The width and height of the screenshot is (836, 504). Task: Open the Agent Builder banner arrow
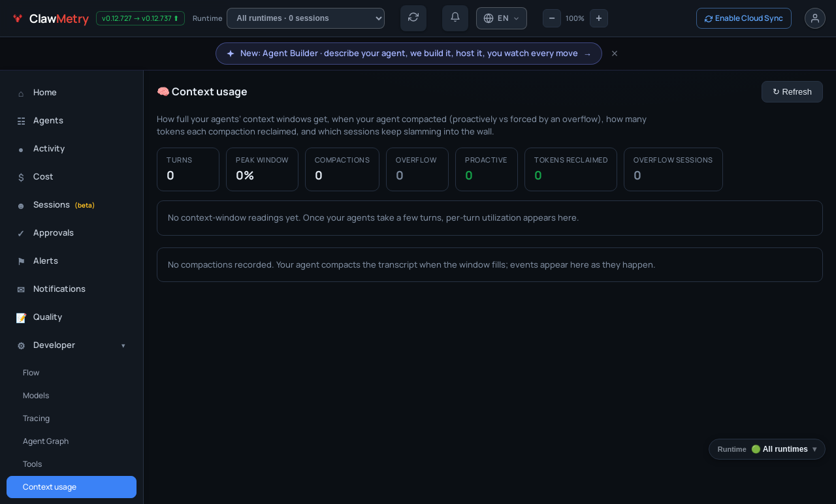click(588, 54)
